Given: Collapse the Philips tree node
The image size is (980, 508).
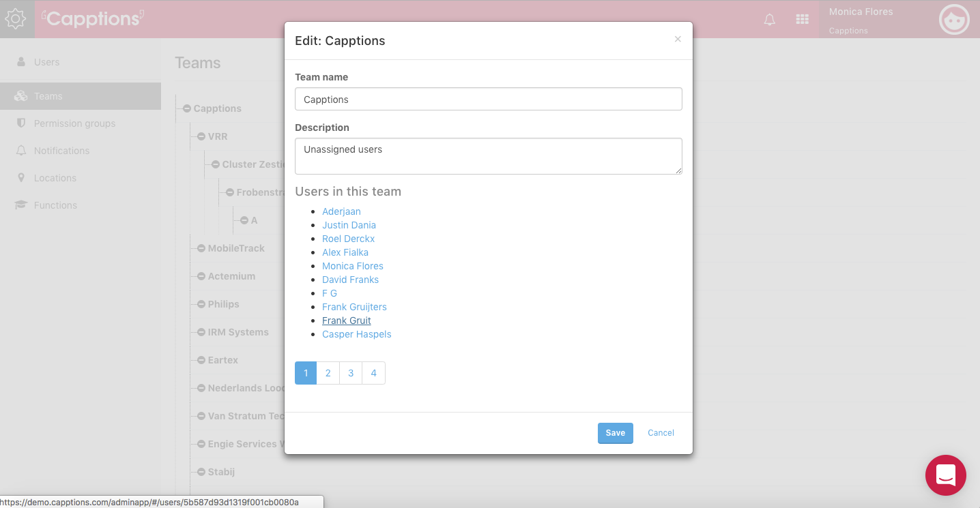Looking at the screenshot, I should pos(201,304).
